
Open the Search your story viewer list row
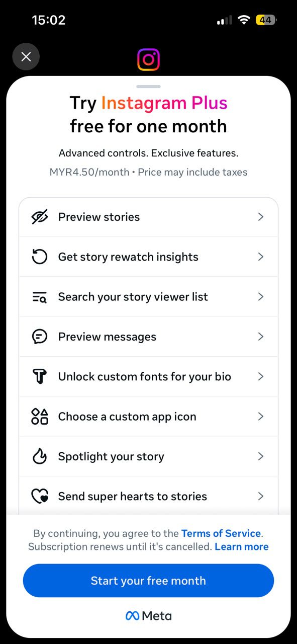point(148,297)
